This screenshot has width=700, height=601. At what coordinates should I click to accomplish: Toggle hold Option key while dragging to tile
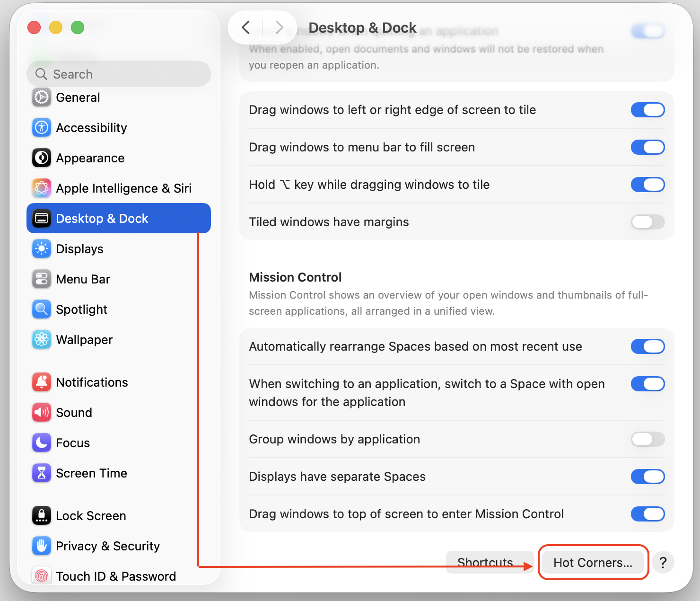click(648, 185)
